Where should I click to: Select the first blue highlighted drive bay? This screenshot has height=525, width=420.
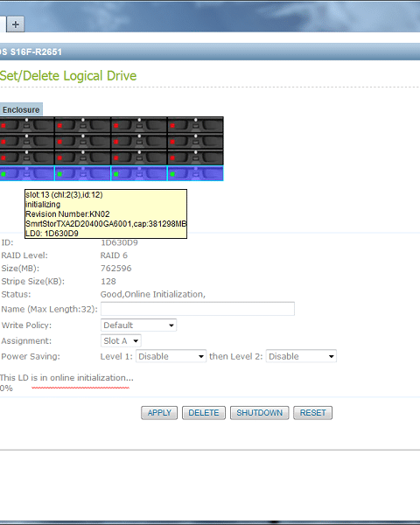27,173
